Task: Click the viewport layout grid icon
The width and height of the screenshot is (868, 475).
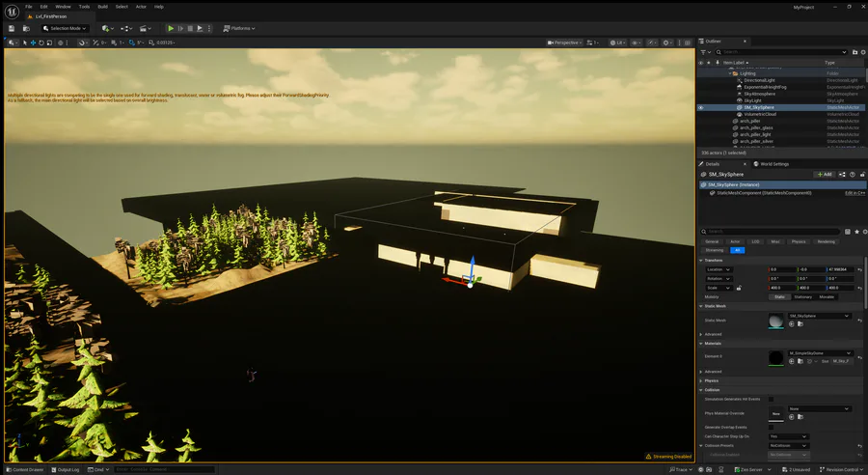Action: [688, 42]
